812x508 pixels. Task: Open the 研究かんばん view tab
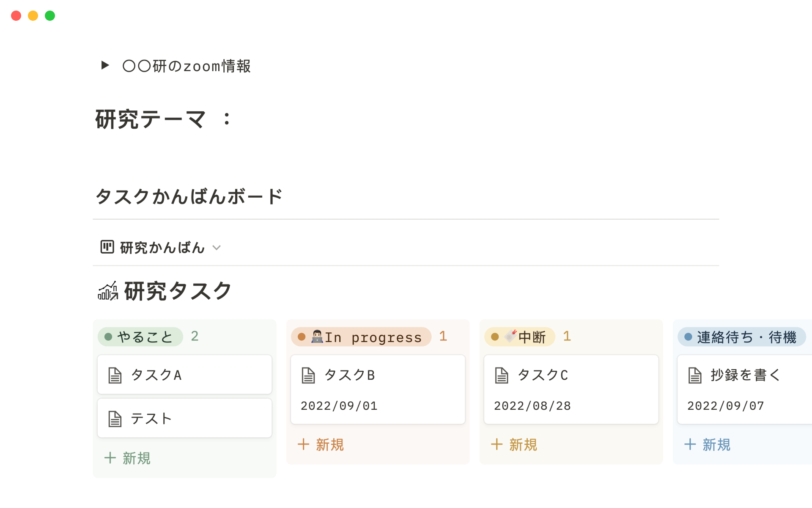click(162, 248)
